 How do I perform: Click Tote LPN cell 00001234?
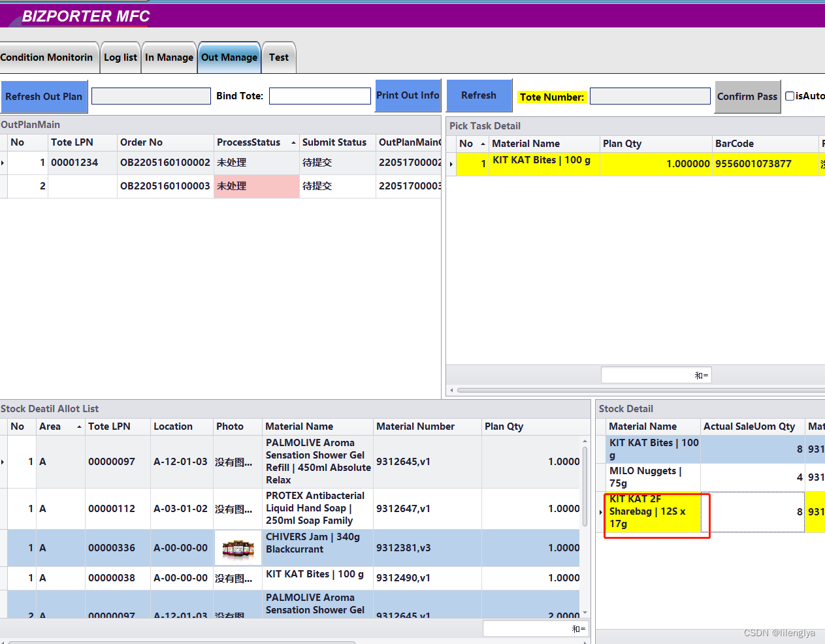tap(82, 163)
